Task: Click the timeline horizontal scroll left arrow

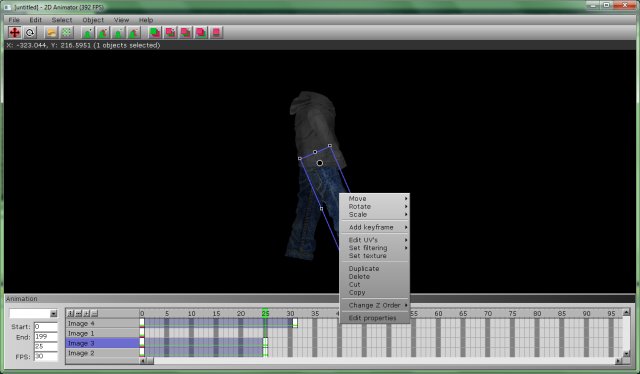Action: tap(143, 361)
